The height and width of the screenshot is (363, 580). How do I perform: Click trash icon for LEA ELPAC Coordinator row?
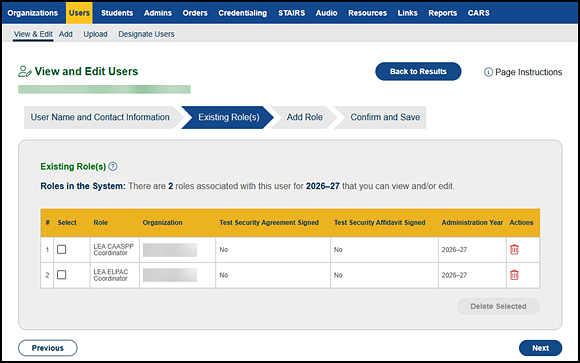point(514,275)
